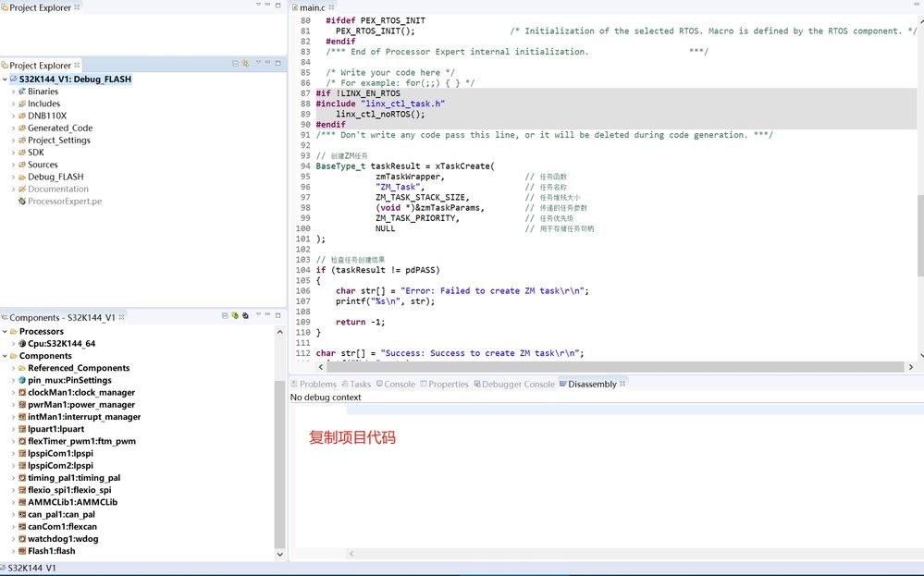Collapse all in the Components view toolbar
924x576 pixels.
click(225, 315)
